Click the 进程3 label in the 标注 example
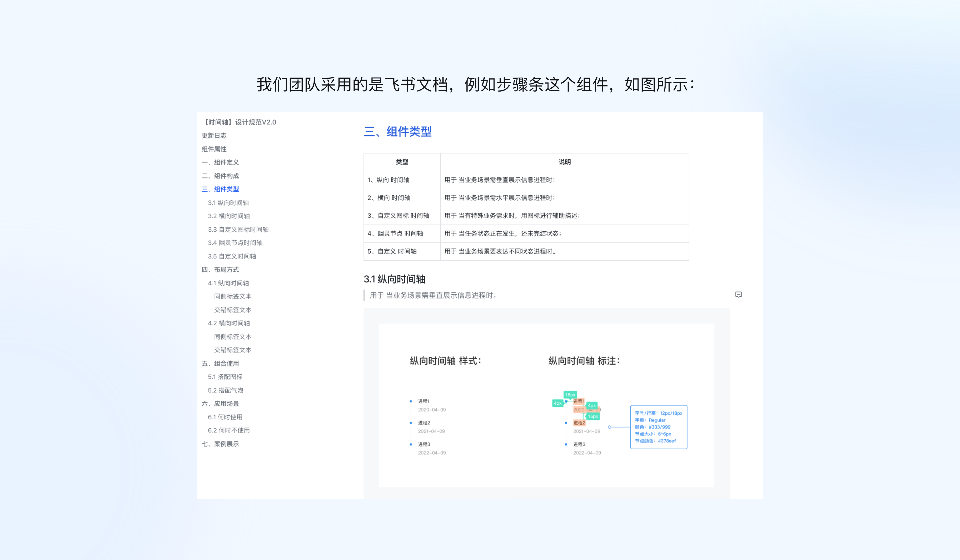This screenshot has width=960, height=560. (579, 445)
